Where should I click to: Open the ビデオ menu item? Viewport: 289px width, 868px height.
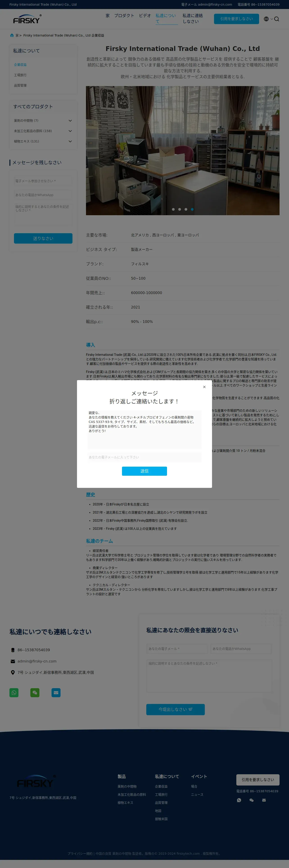pyautogui.click(x=145, y=16)
